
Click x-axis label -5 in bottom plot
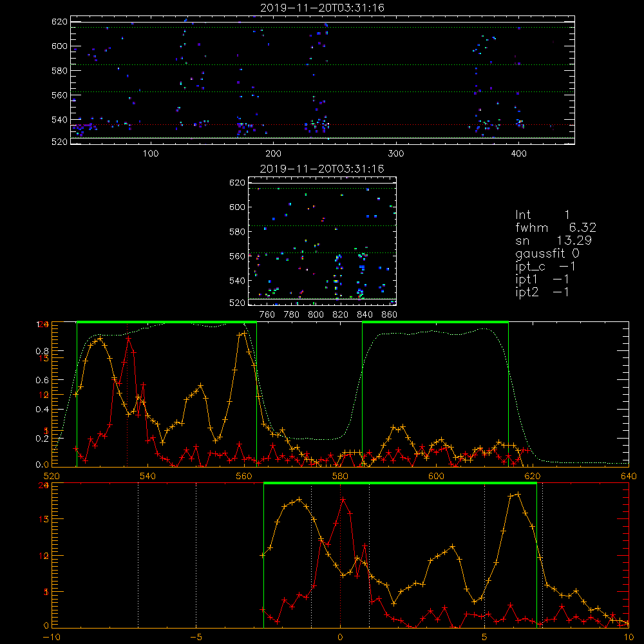coord(196,638)
